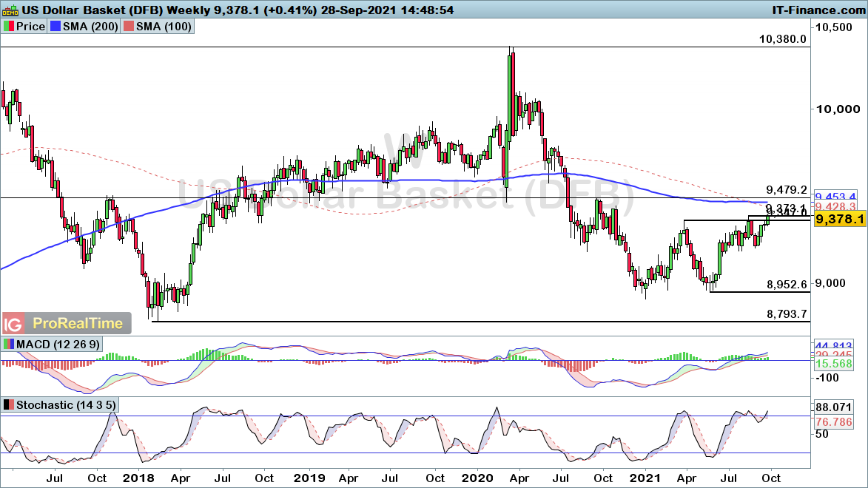
Task: Click the 10,500 price axis label
Action: click(834, 27)
